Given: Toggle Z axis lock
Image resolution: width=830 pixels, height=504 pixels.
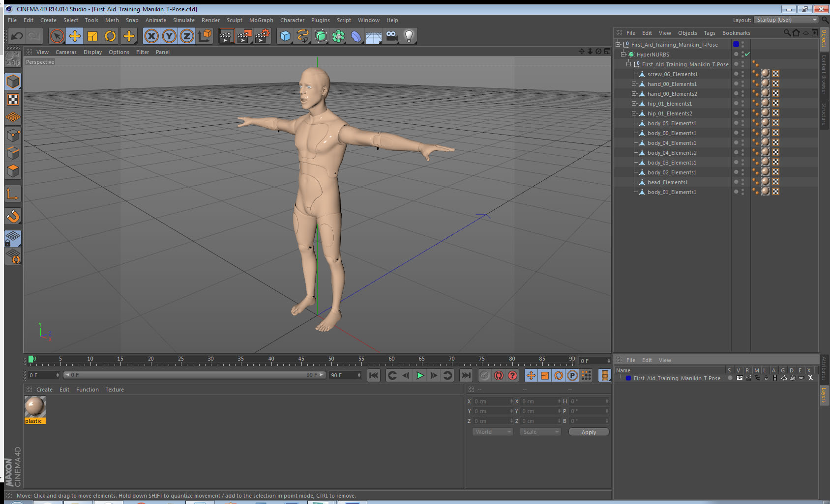Looking at the screenshot, I should [187, 36].
